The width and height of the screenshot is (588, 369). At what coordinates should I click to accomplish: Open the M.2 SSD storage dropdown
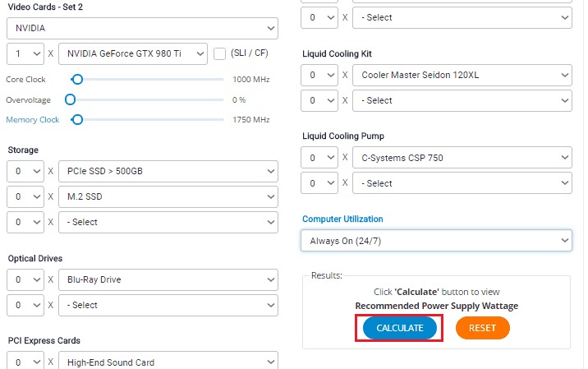pos(168,196)
